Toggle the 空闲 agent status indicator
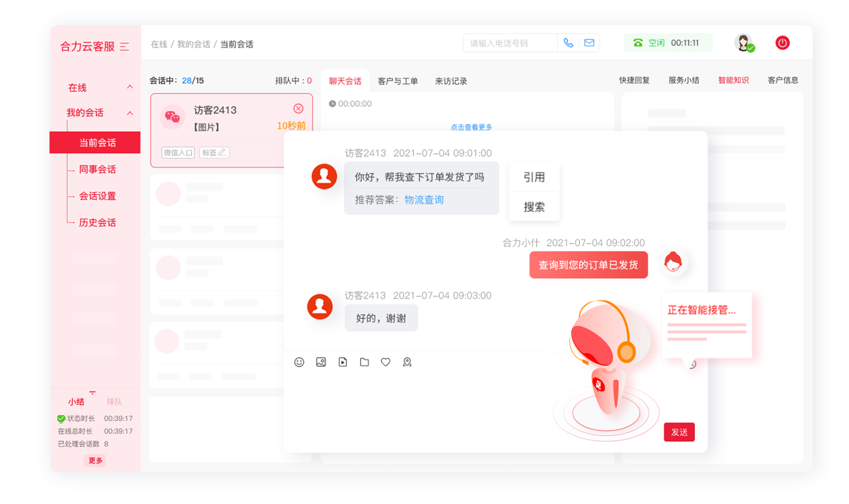The image size is (849, 504). (667, 43)
